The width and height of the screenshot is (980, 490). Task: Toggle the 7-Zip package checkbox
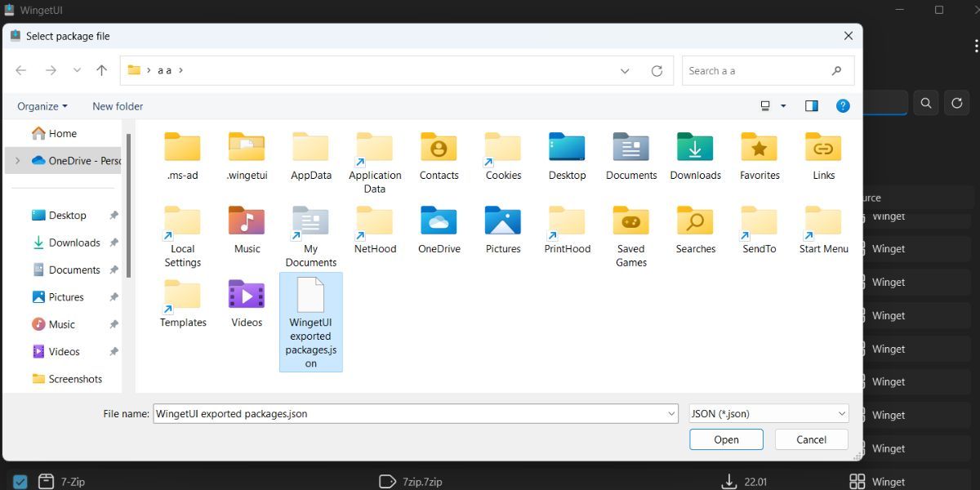pyautogui.click(x=20, y=482)
